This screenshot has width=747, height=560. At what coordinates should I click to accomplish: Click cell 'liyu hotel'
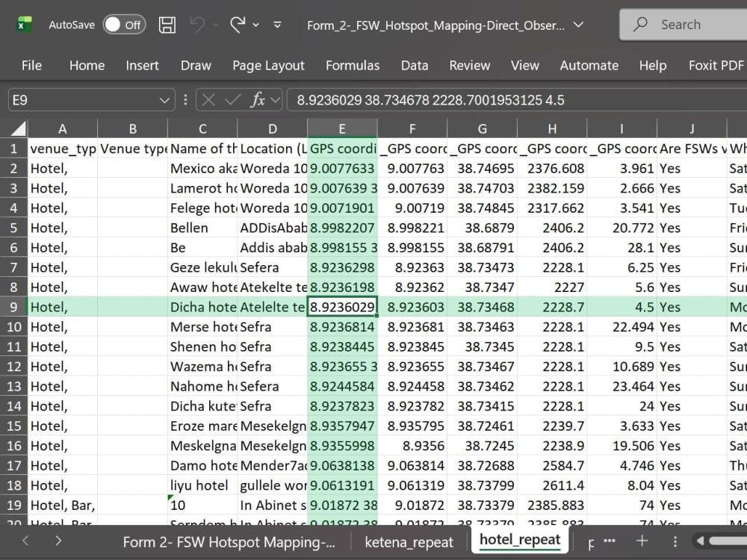pyautogui.click(x=202, y=485)
